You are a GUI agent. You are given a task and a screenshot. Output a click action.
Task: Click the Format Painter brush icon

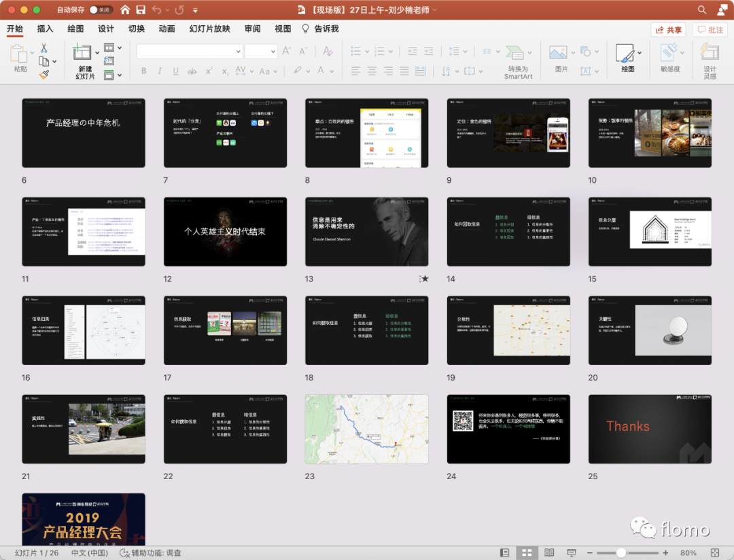pos(44,74)
